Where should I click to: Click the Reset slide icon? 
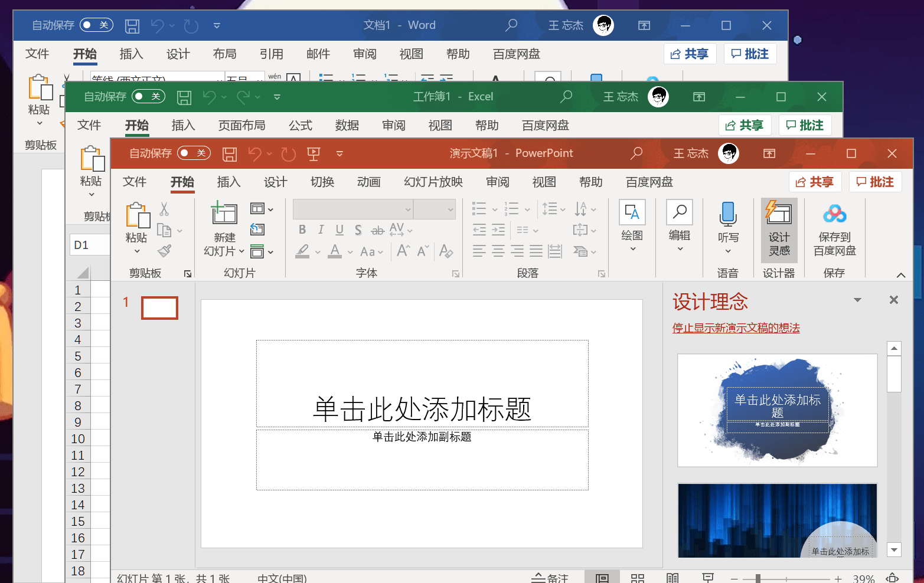(x=257, y=230)
